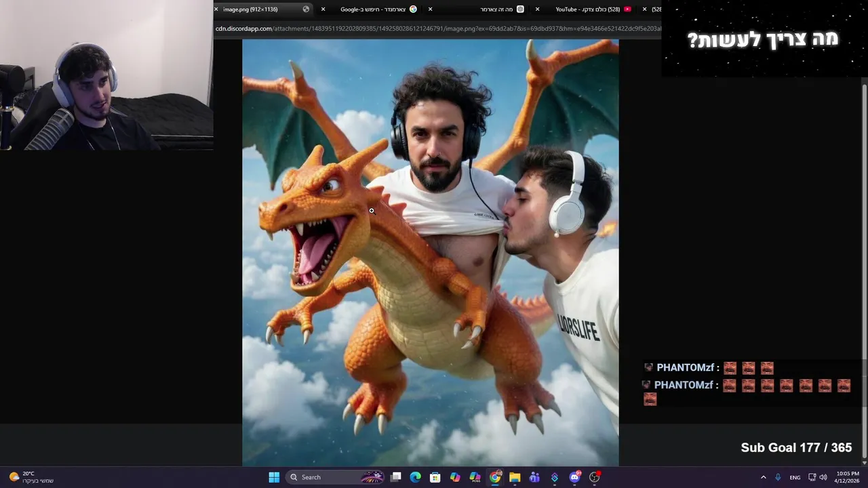Screen dimensions: 868x488
Task: Click the first PHANTOMzf chat message
Action: (x=709, y=368)
